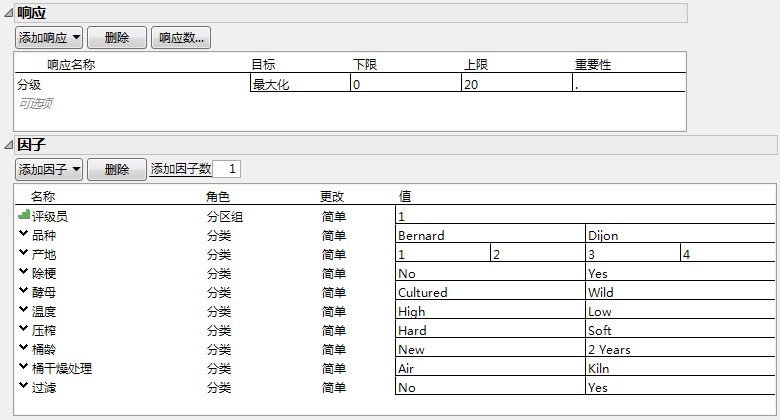Image resolution: width=780 pixels, height=420 pixels.
Task: Click the 删除 button in 因子 section
Action: [x=116, y=169]
